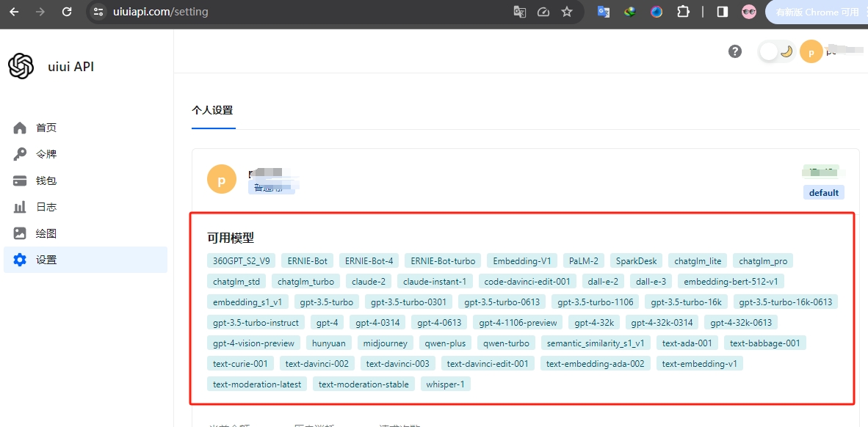Viewport: 868px width, 427px height.
Task: Reload the page with the refresh icon
Action: pyautogui.click(x=67, y=12)
